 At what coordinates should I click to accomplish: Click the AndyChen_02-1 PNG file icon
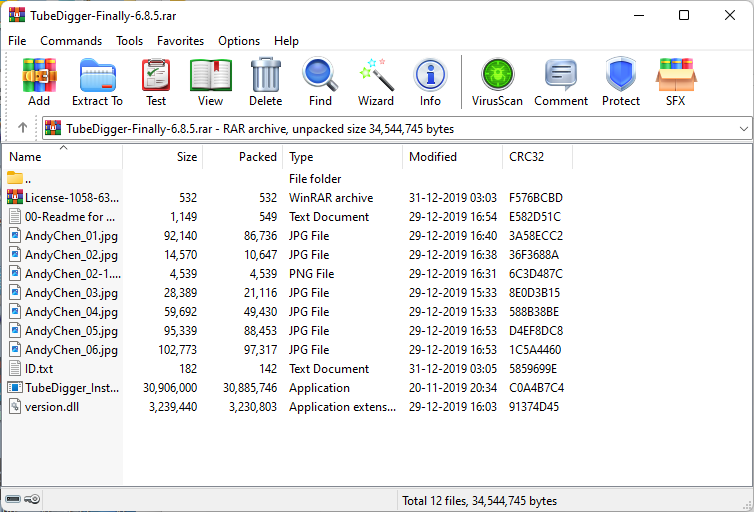(15, 273)
